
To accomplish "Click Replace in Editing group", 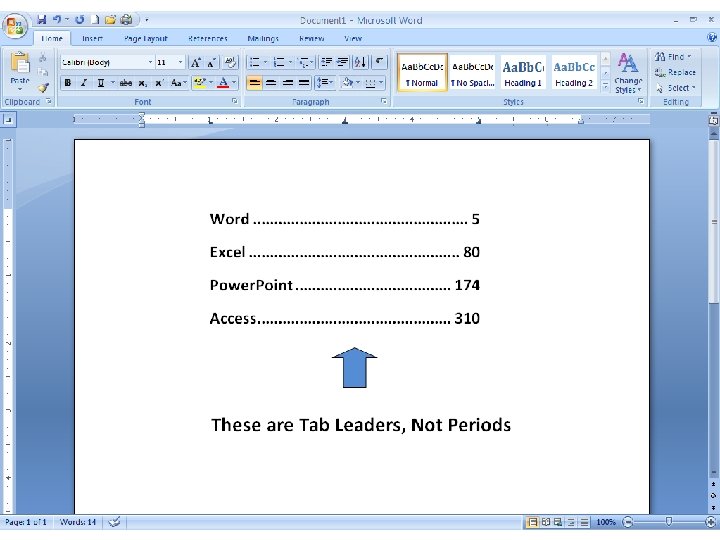I will 675,73.
